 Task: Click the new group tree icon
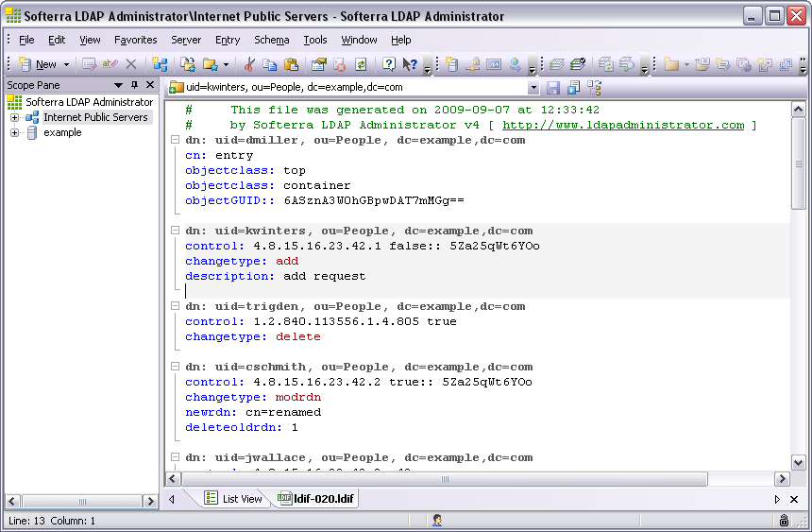(x=160, y=64)
